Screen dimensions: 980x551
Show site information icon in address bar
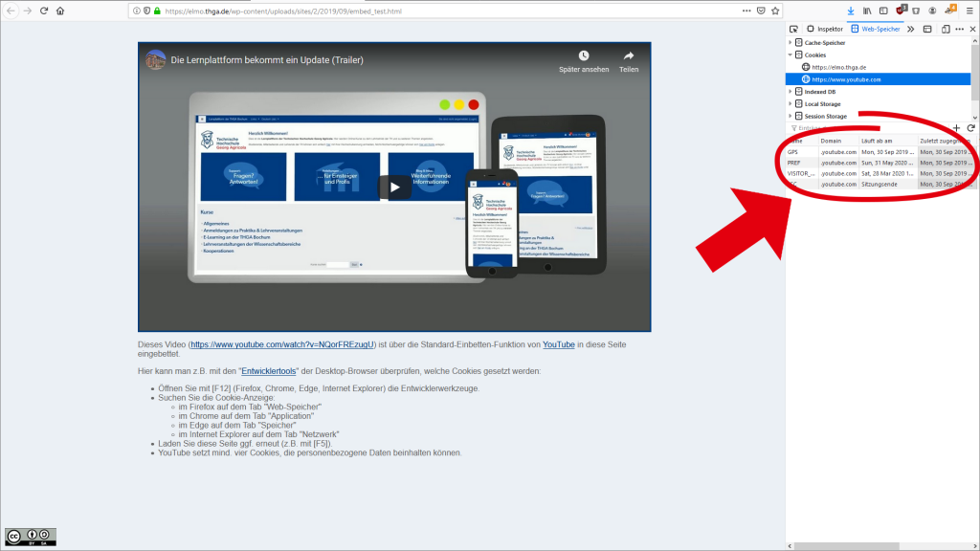pyautogui.click(x=136, y=11)
